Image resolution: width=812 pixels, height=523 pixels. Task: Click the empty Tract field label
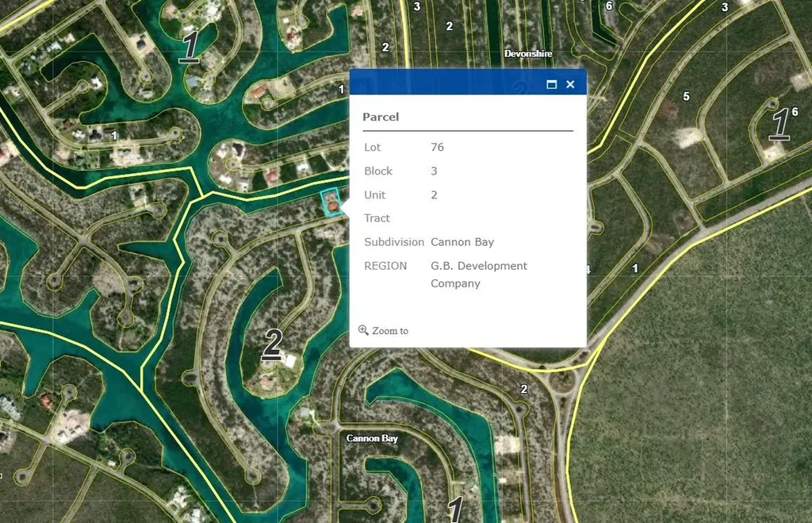click(x=377, y=218)
